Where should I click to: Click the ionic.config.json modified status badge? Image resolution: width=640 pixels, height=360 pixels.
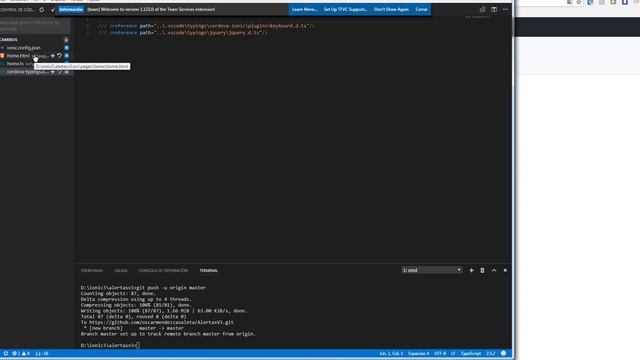pos(67,48)
